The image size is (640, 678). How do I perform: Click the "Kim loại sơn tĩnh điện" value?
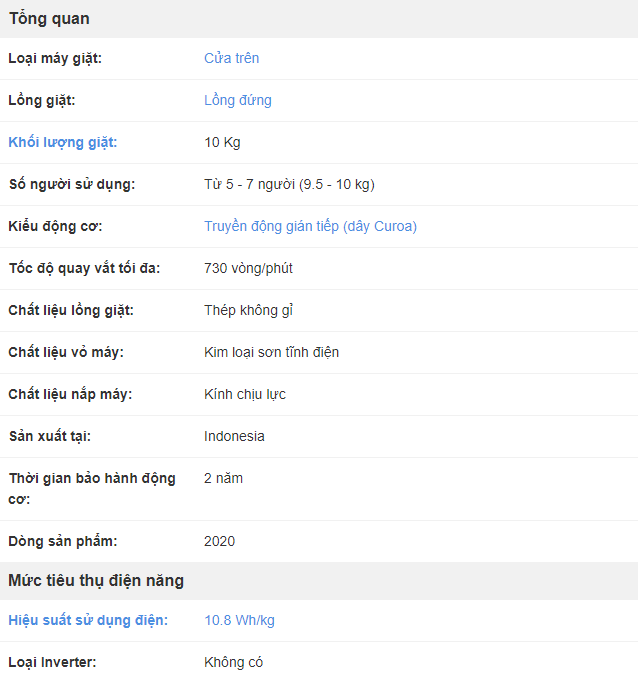[271, 352]
